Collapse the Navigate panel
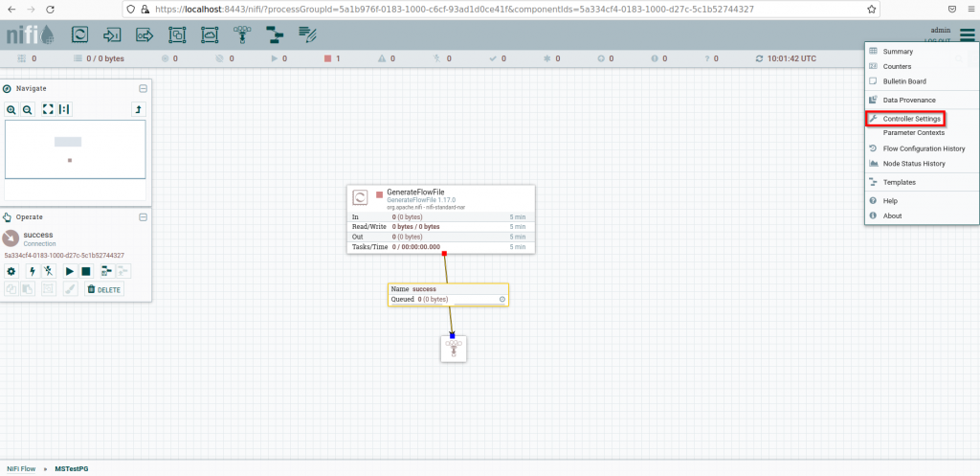 point(143,88)
